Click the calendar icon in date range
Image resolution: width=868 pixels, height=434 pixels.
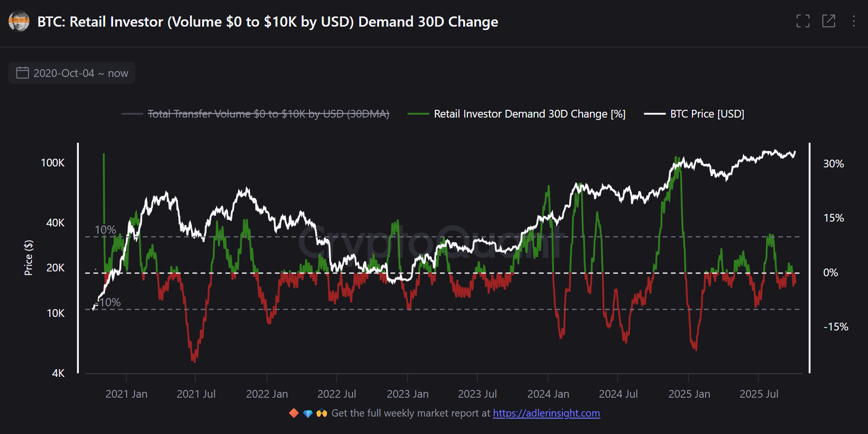click(23, 73)
